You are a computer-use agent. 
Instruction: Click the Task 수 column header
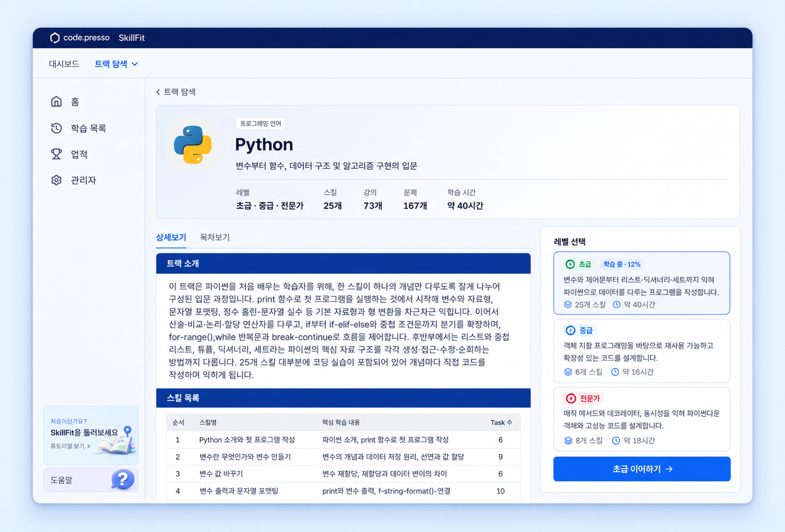click(x=501, y=422)
